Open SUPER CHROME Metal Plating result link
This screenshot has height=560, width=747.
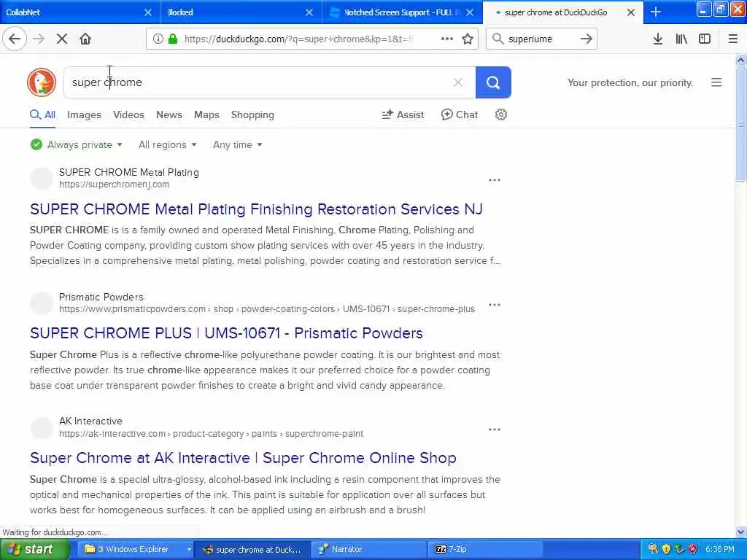[x=256, y=209]
